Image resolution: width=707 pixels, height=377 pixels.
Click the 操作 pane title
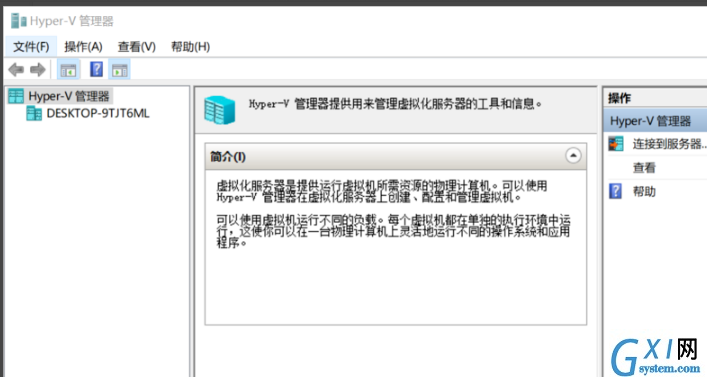(619, 98)
